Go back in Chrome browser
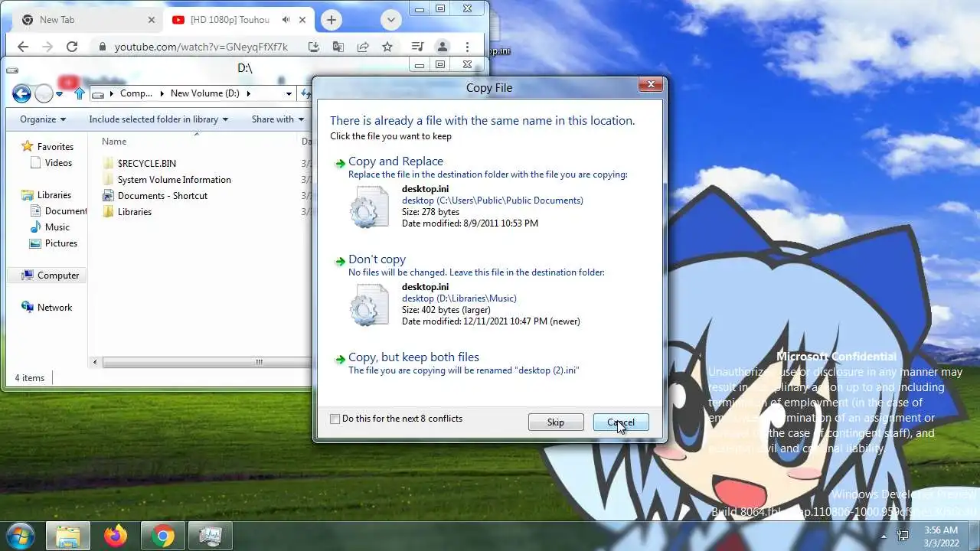980x551 pixels. [23, 47]
